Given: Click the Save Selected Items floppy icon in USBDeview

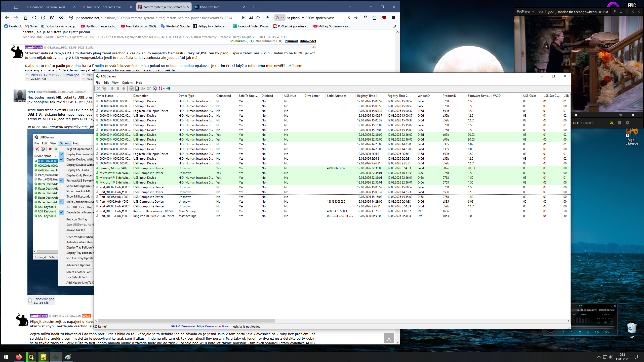Looking at the screenshot, I should click(131, 88).
